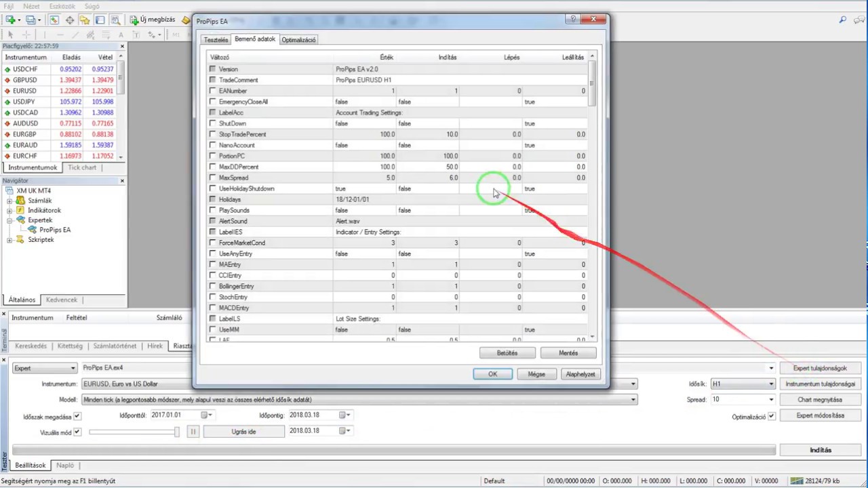
Task: Switch to the Tick chart tab
Action: pos(82,167)
